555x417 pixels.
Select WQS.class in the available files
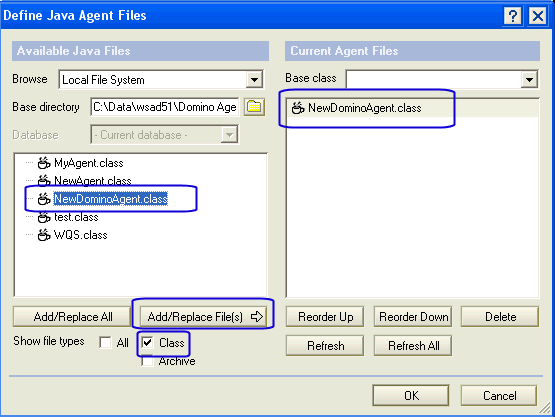(80, 235)
